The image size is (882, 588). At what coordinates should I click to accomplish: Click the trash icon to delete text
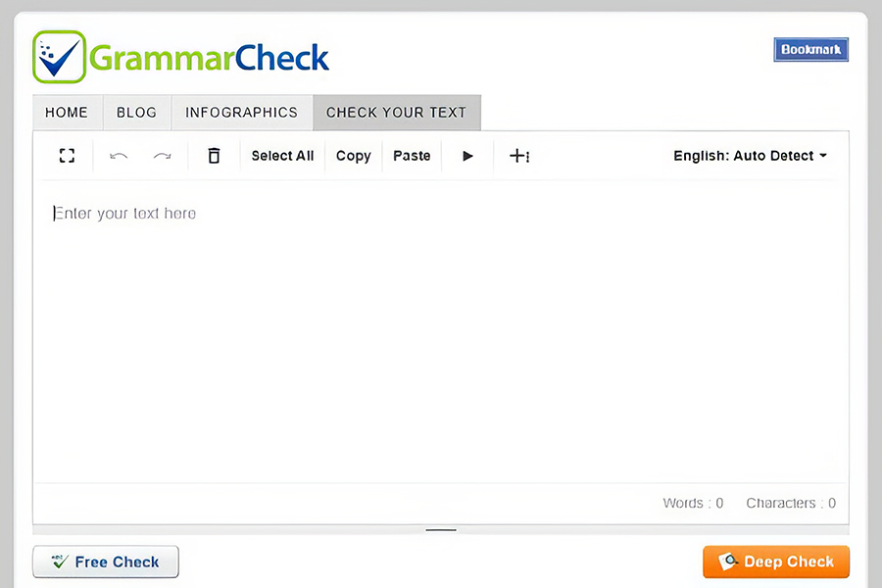pos(214,156)
